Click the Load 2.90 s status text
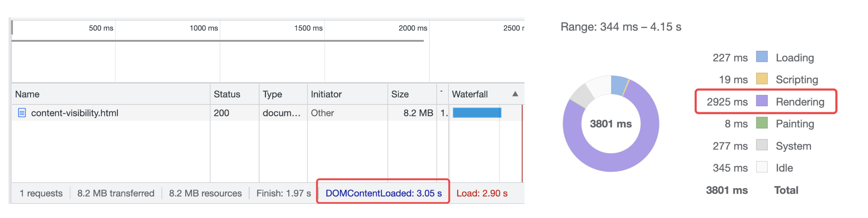 click(482, 193)
